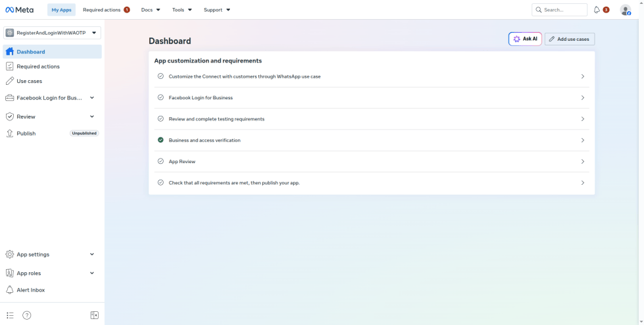Open the Docs dropdown menu
This screenshot has width=644, height=325.
tap(150, 10)
